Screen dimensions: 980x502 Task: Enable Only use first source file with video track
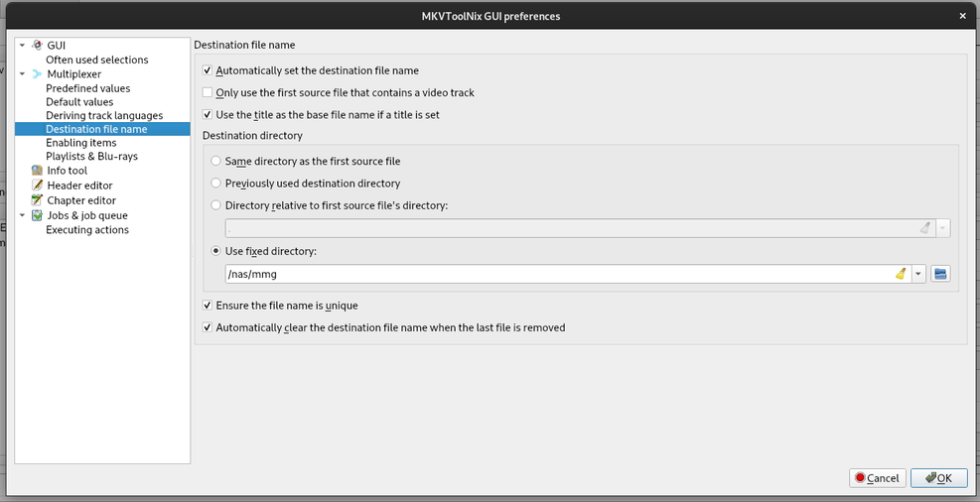(207, 92)
